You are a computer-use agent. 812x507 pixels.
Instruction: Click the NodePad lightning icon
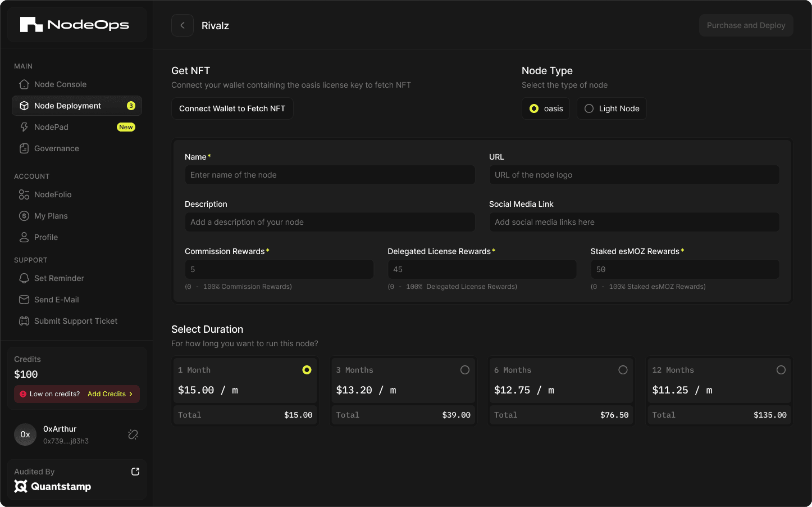tap(24, 127)
